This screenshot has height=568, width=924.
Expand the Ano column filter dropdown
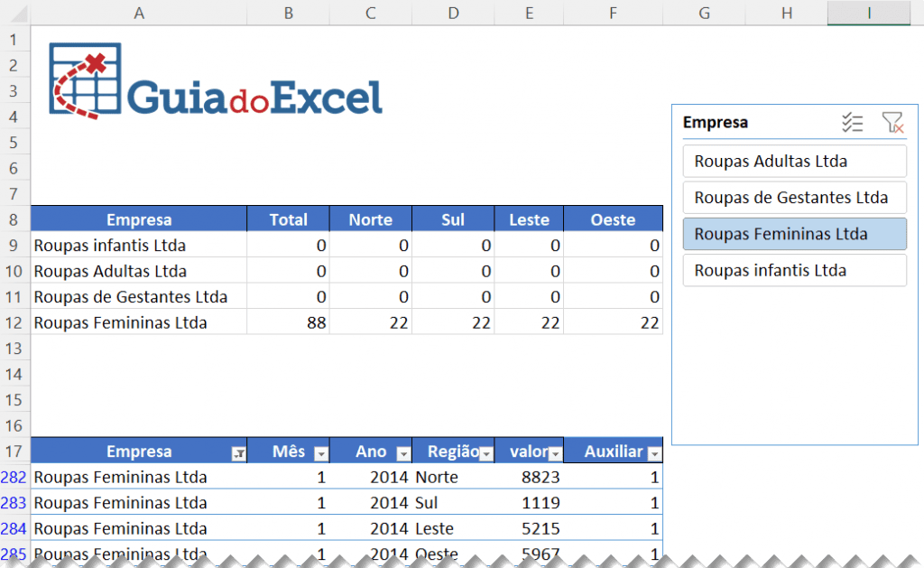click(x=403, y=453)
